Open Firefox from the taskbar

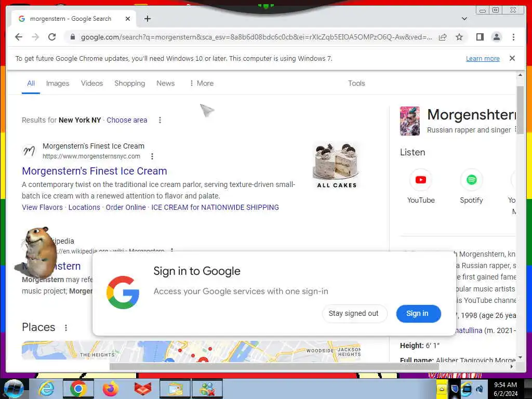click(111, 389)
